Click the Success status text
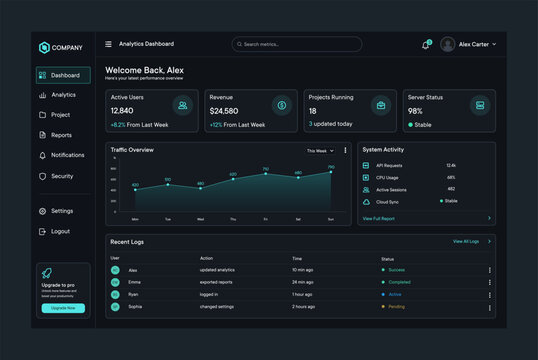538x360 pixels. (x=396, y=270)
